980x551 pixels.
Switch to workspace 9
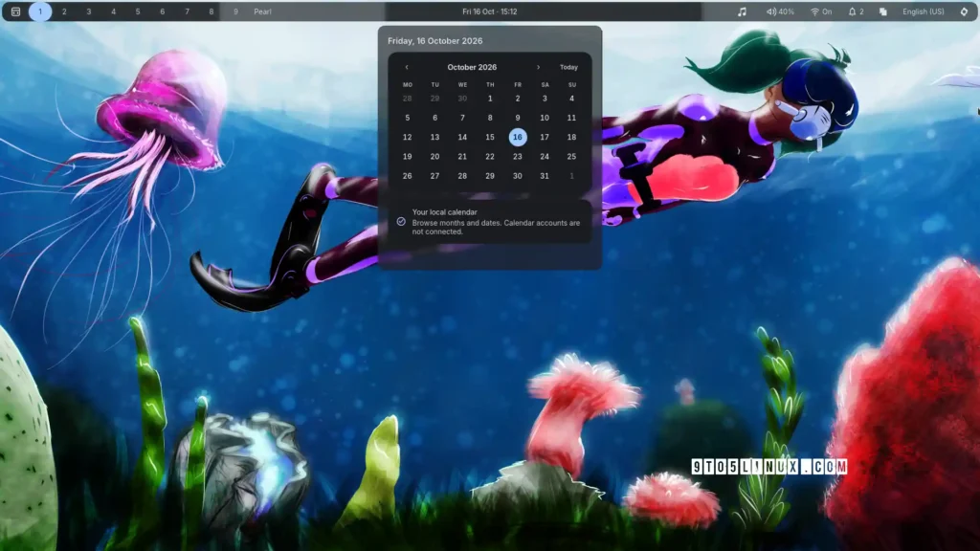(235, 11)
